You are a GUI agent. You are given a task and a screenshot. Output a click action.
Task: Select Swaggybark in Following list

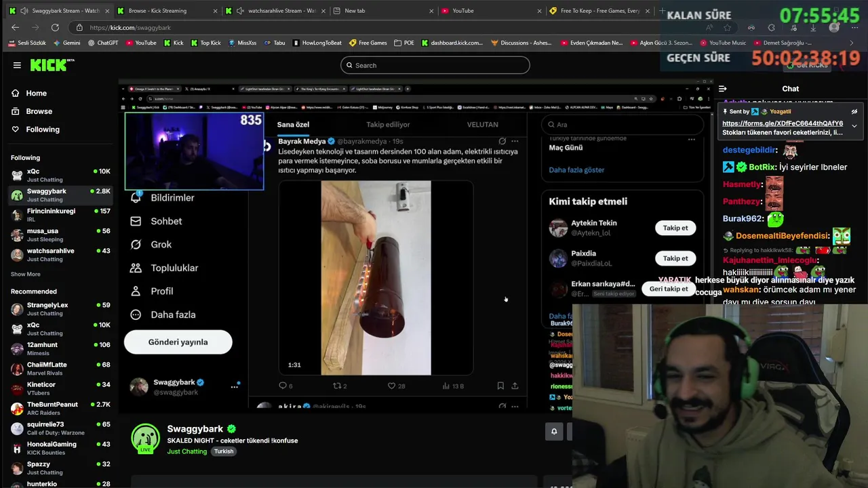click(x=60, y=195)
